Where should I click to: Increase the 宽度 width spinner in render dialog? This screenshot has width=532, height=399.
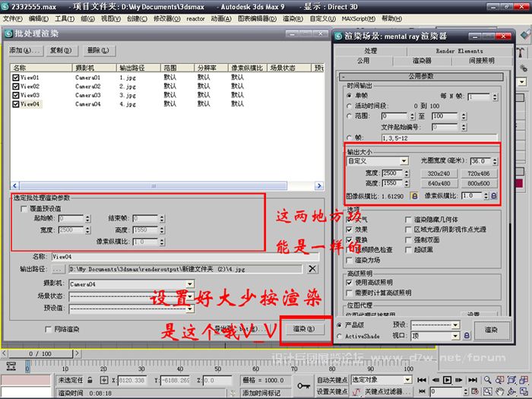pos(407,172)
